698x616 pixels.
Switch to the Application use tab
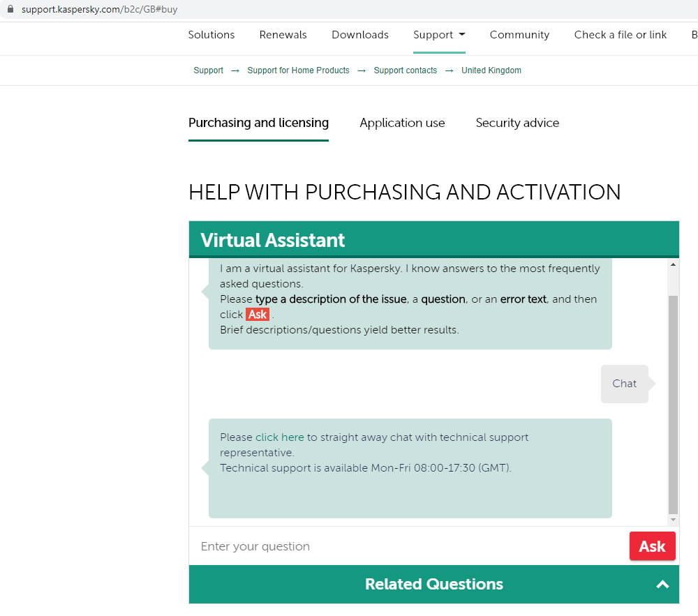(402, 123)
